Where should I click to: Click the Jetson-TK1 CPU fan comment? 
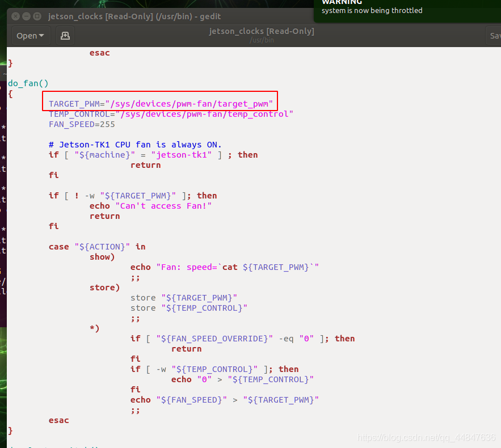(135, 145)
